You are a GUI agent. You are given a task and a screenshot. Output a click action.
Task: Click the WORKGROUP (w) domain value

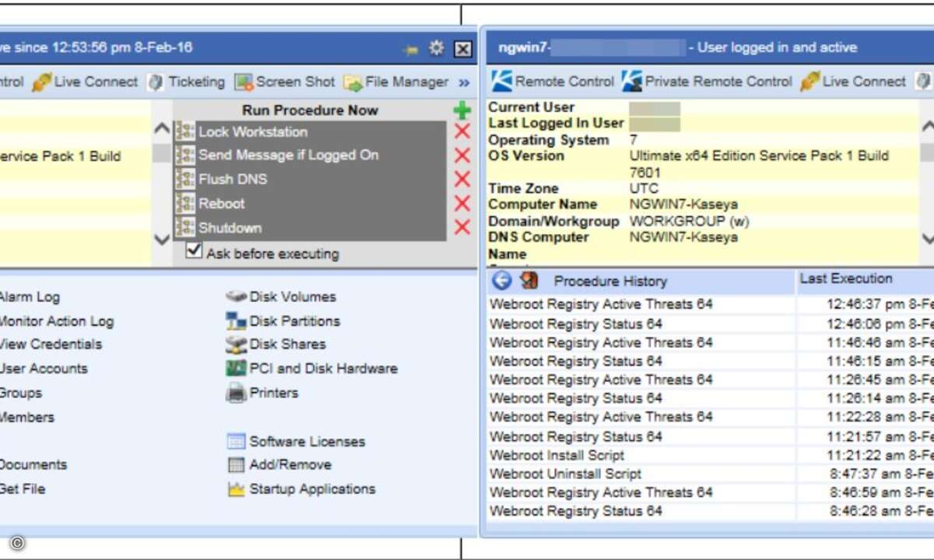[x=690, y=221]
